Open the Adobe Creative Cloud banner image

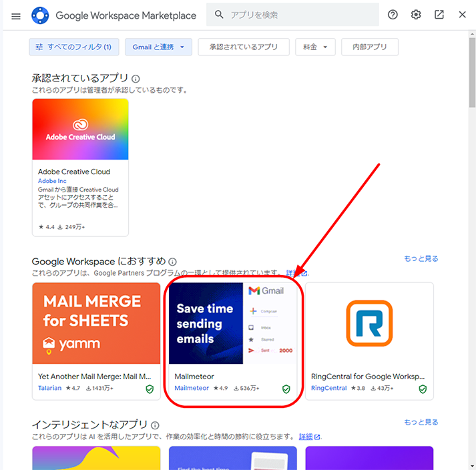tap(81, 129)
